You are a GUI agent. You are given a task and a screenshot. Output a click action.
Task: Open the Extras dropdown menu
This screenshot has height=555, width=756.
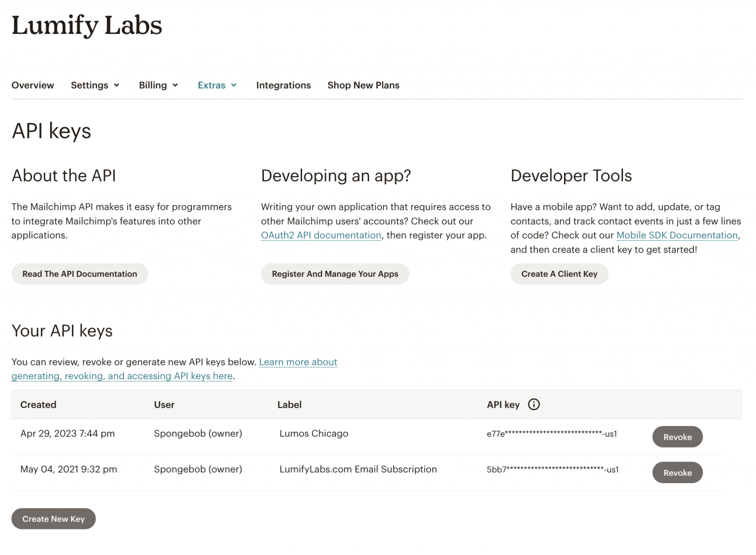point(217,85)
